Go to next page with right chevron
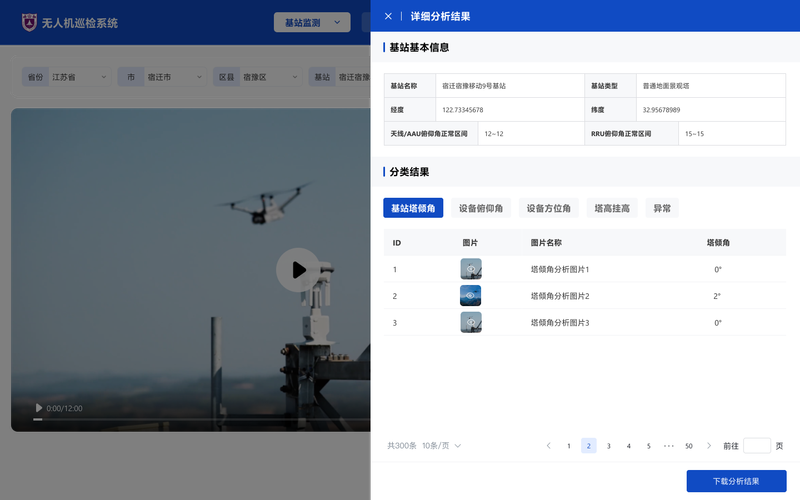This screenshot has height=500, width=800. click(709, 446)
